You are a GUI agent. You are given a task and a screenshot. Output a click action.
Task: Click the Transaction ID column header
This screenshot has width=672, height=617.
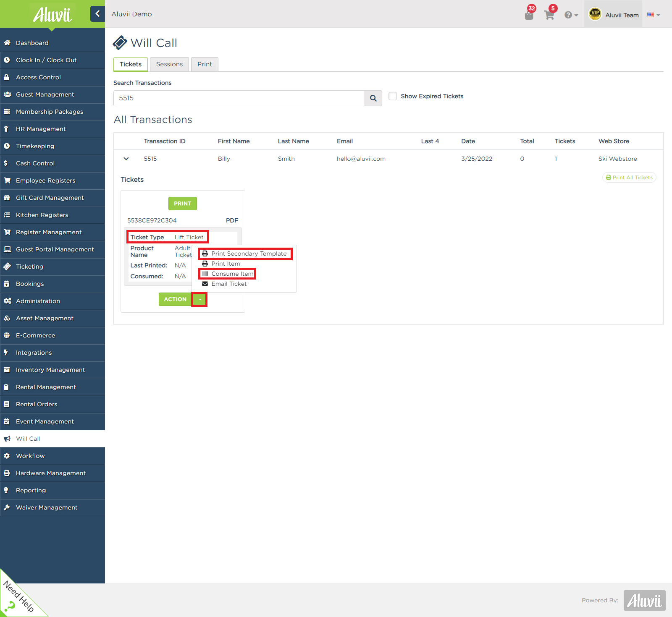[x=165, y=141]
